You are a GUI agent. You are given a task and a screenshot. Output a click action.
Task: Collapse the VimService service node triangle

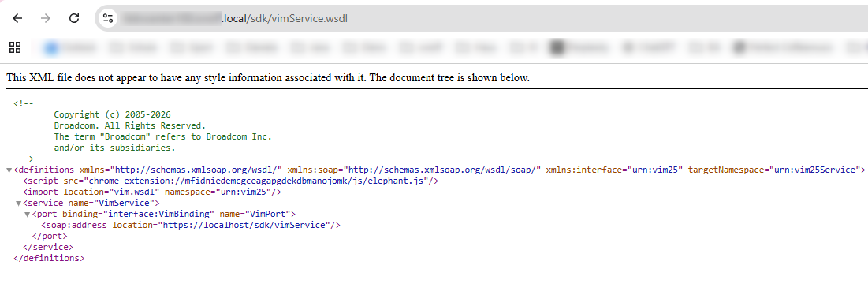coord(18,204)
